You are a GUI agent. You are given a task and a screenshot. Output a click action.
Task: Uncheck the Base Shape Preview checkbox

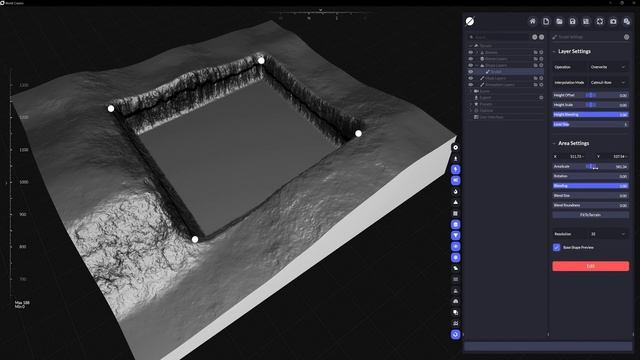[x=556, y=247]
